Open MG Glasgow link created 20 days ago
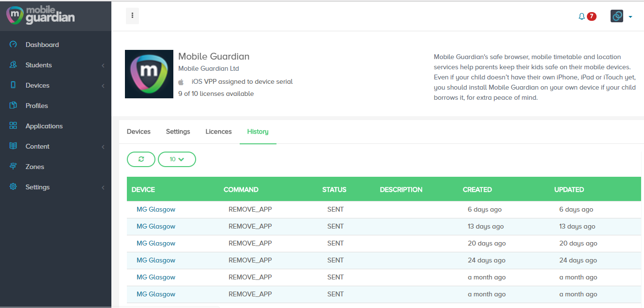This screenshot has width=644, height=308. point(156,244)
